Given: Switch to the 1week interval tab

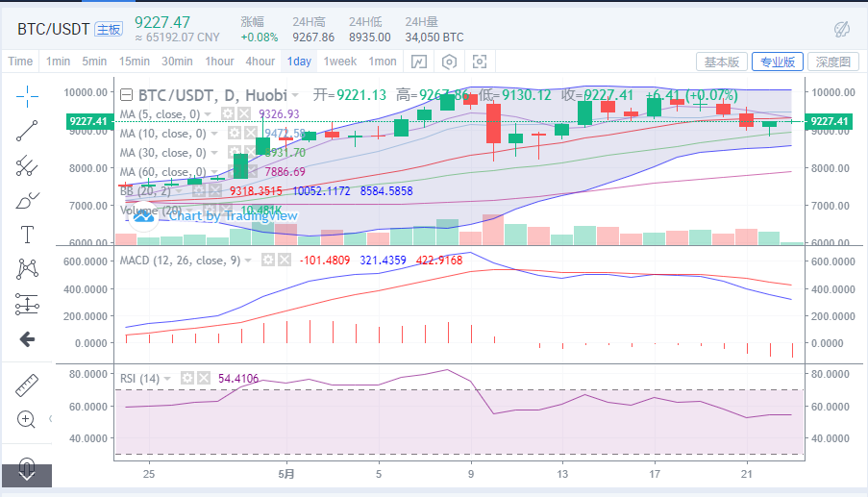Looking at the screenshot, I should pyautogui.click(x=340, y=62).
